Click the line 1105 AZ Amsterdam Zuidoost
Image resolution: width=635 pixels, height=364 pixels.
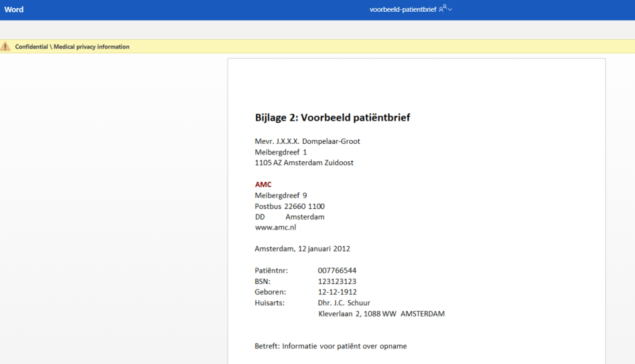[304, 162]
